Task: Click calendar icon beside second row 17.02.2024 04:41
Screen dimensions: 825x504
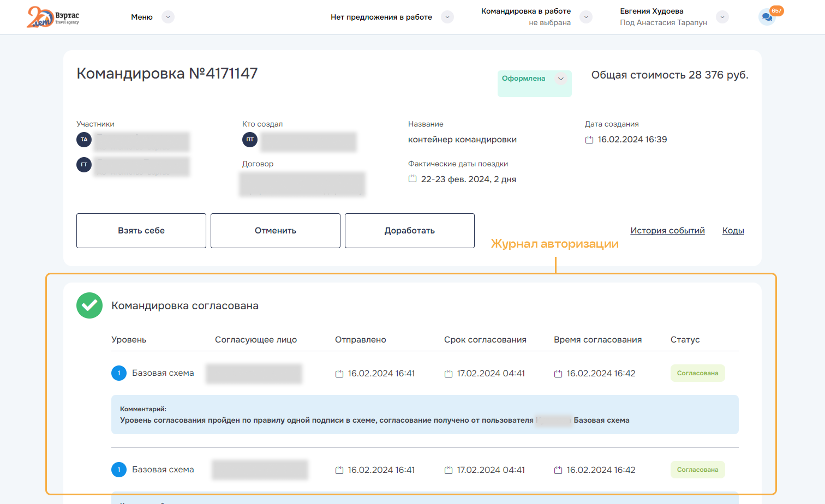Action: pos(449,470)
